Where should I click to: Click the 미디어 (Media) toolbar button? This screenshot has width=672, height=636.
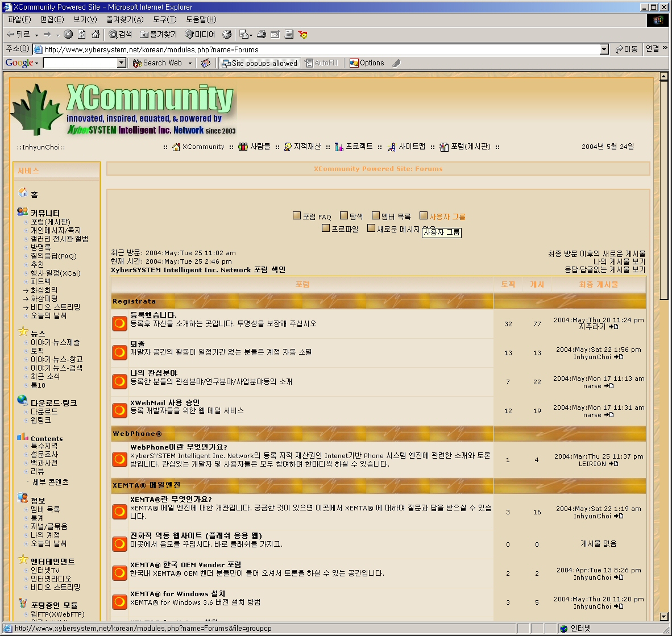click(200, 35)
